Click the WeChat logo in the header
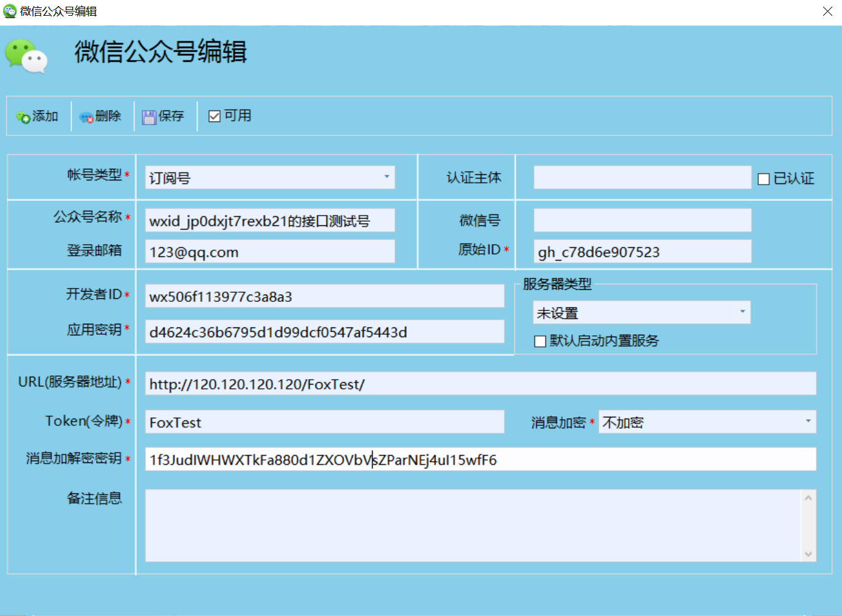The width and height of the screenshot is (842, 616). (26, 56)
